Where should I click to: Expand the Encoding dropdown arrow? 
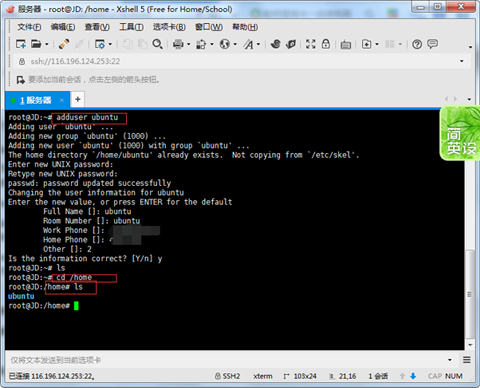click(x=235, y=44)
